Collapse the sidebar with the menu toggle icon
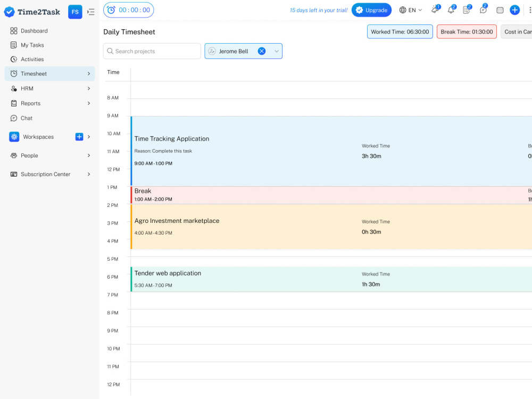This screenshot has height=399, width=532. point(90,12)
